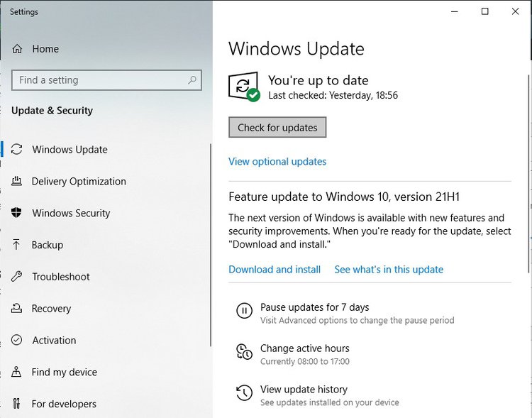Click the Feature update to Windows 10, version 21H1 heading
This screenshot has height=418, width=532.
click(344, 197)
